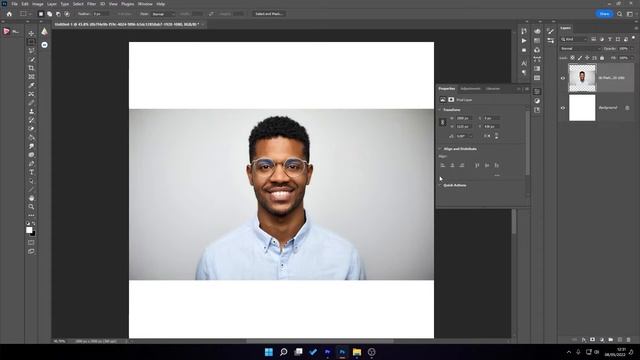The width and height of the screenshot is (640, 360).
Task: Open the Window menu
Action: pos(145,4)
